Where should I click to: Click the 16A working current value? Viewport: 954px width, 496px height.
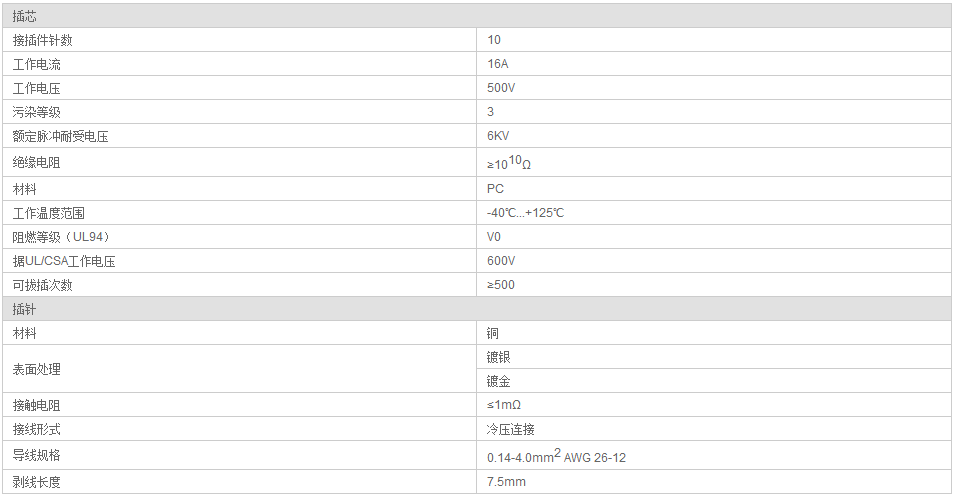(498, 64)
